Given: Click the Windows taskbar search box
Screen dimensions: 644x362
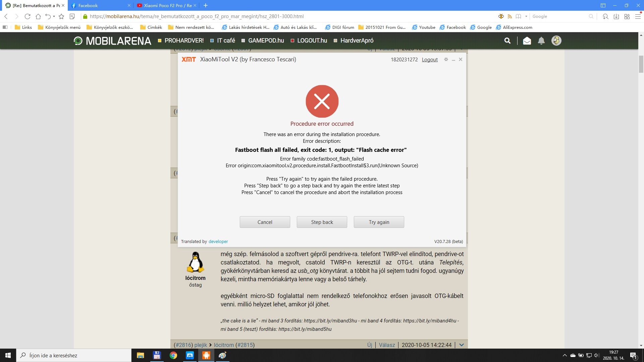Looking at the screenshot, I should (74, 355).
